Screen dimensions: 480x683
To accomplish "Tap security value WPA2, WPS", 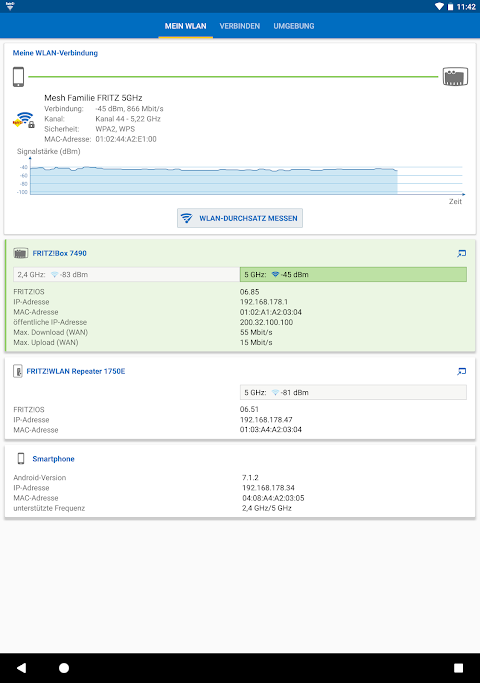I will point(115,129).
